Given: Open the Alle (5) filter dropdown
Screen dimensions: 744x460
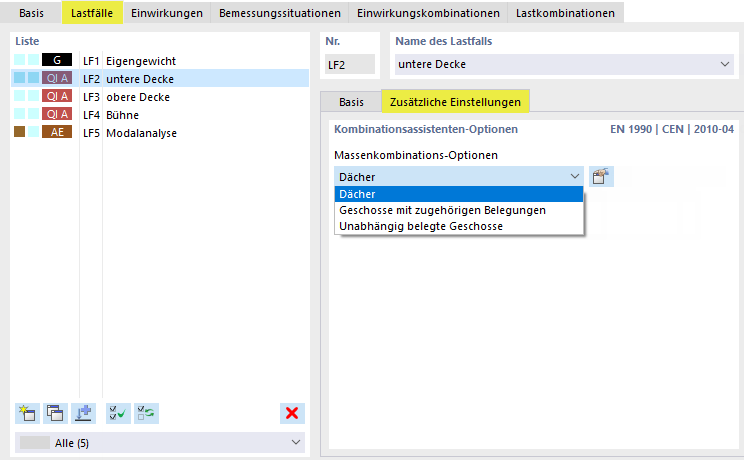Looking at the screenshot, I should (x=160, y=442).
